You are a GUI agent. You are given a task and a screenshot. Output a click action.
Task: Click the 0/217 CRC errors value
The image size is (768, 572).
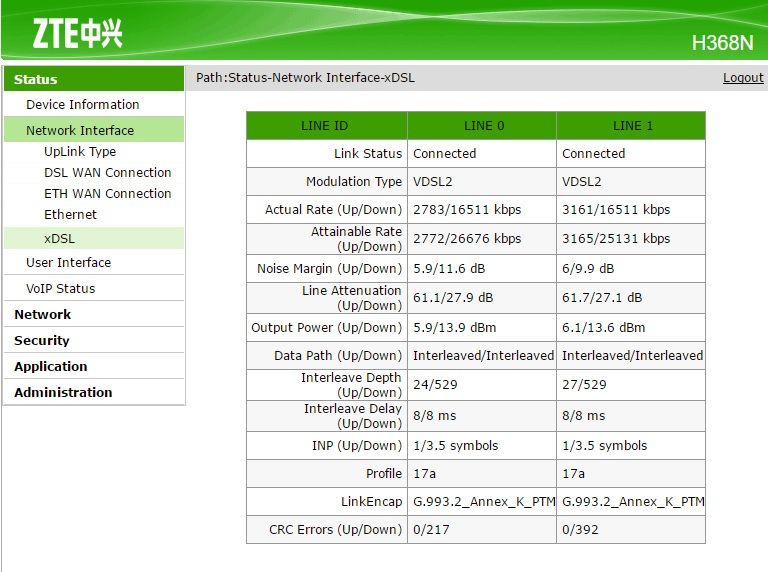(x=431, y=529)
